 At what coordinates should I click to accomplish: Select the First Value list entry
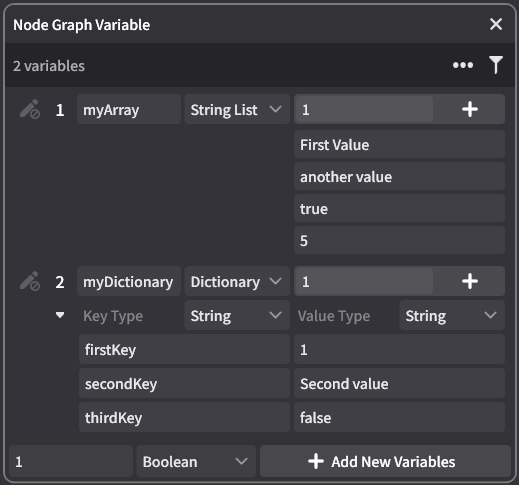pos(399,145)
